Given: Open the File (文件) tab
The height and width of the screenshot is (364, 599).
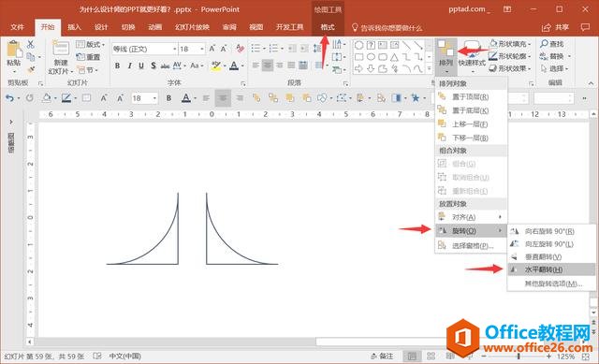Looking at the screenshot, I should point(17,27).
